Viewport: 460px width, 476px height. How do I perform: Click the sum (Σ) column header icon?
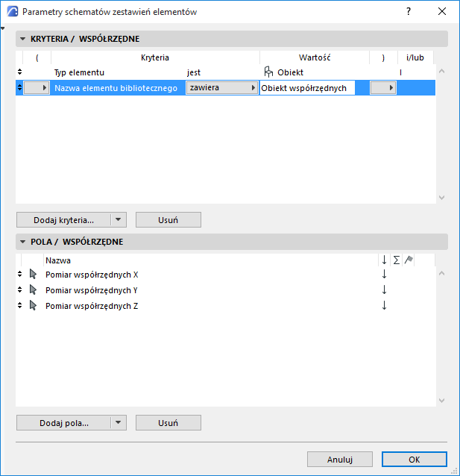396,260
